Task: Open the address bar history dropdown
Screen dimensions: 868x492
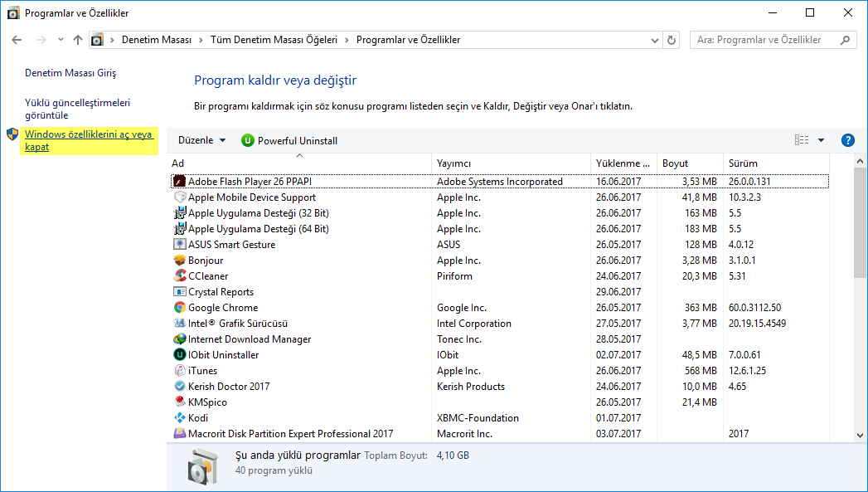Action: tap(655, 40)
